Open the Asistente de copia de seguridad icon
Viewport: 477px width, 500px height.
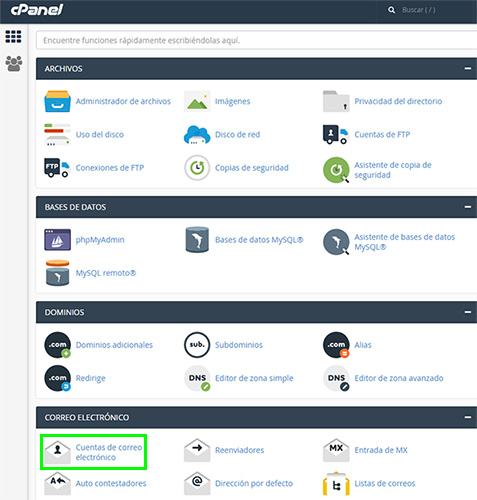pos(336,170)
